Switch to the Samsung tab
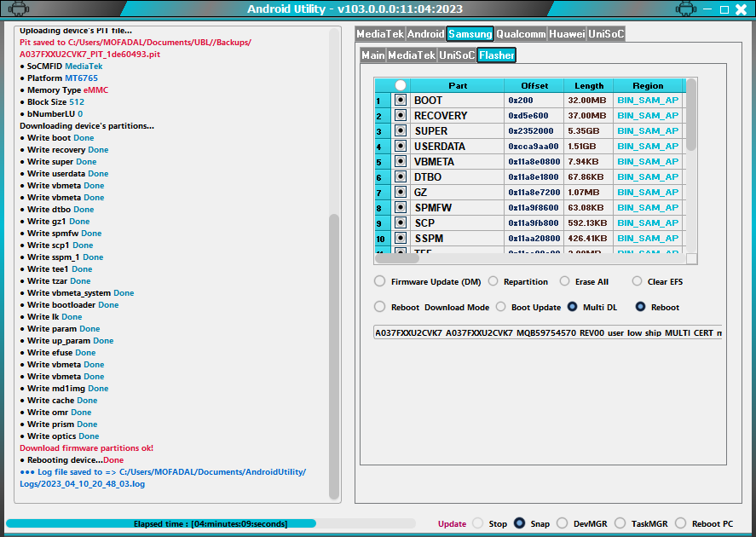The image size is (756, 537). point(470,34)
